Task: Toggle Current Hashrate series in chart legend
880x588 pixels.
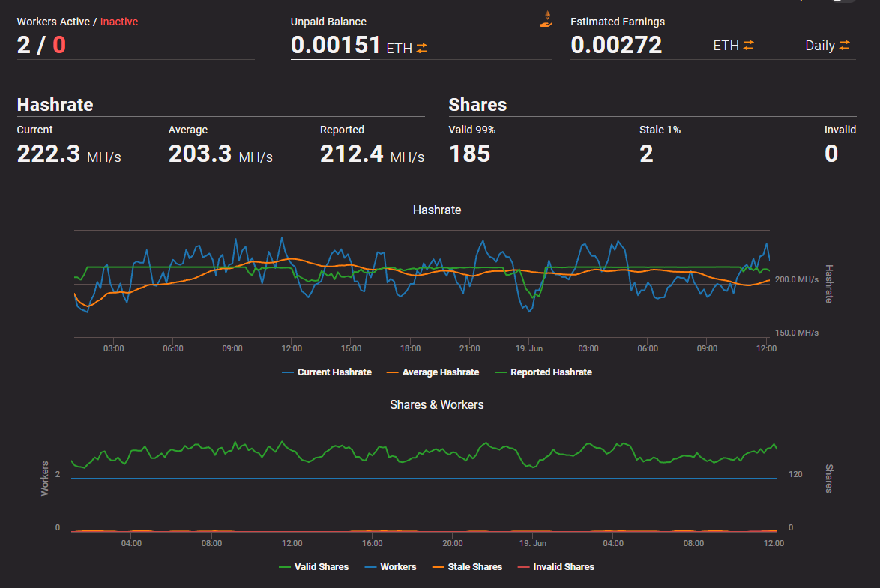Action: [327, 372]
